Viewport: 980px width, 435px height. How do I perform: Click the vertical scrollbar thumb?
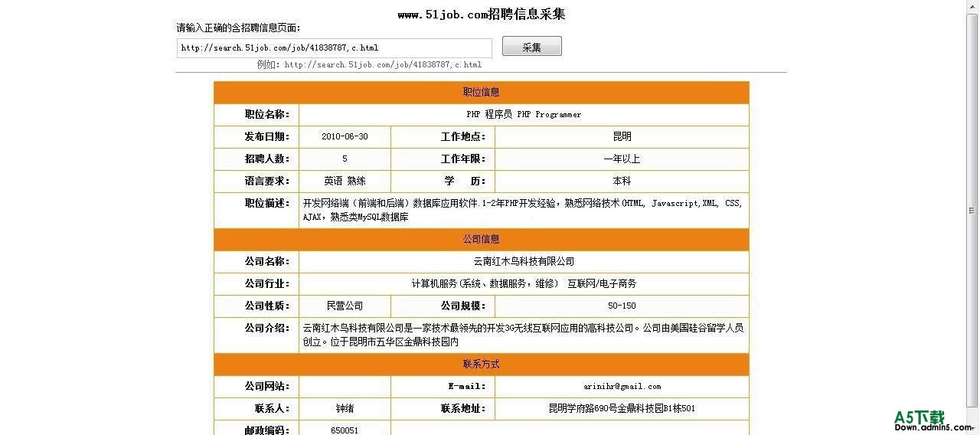(973, 210)
